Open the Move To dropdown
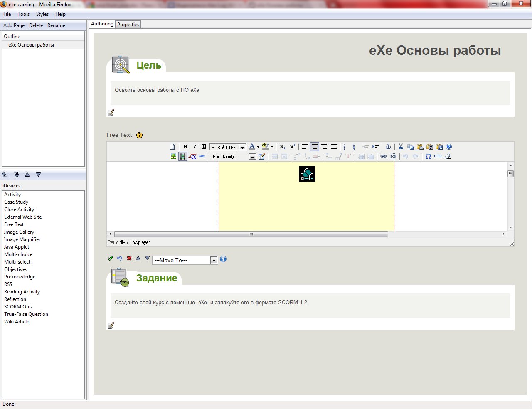 click(x=185, y=260)
